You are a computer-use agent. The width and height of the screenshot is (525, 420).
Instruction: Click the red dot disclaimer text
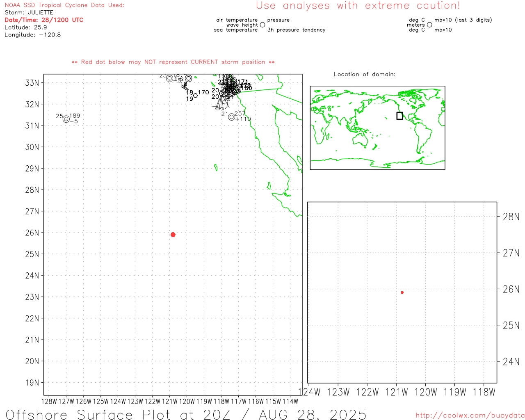[x=173, y=62]
